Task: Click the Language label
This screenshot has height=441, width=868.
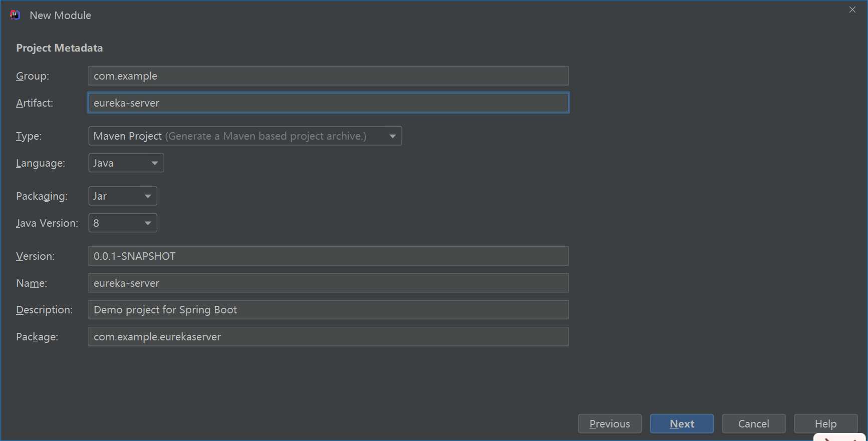Action: (41, 163)
